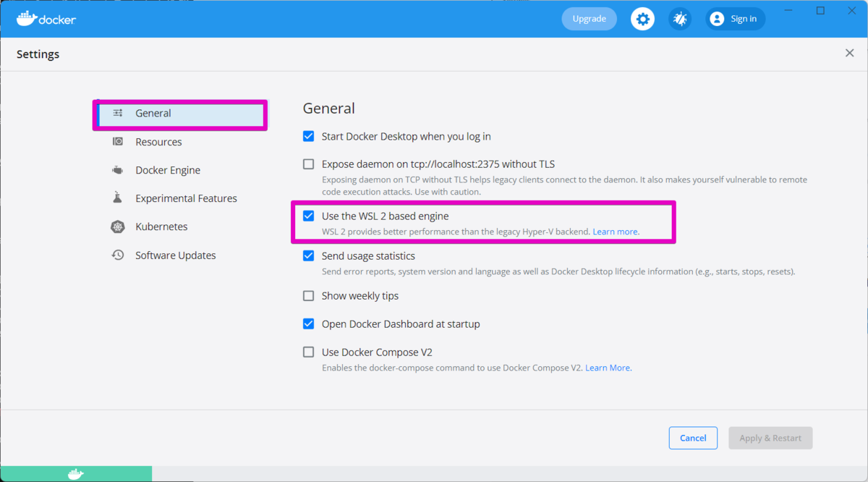Screen dimensions: 868x482
Task: Click the Docker Engine whale icon
Action: point(118,170)
